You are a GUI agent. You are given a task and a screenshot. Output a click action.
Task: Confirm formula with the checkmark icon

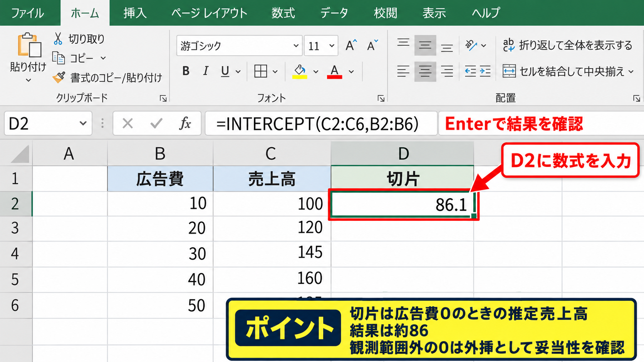156,123
